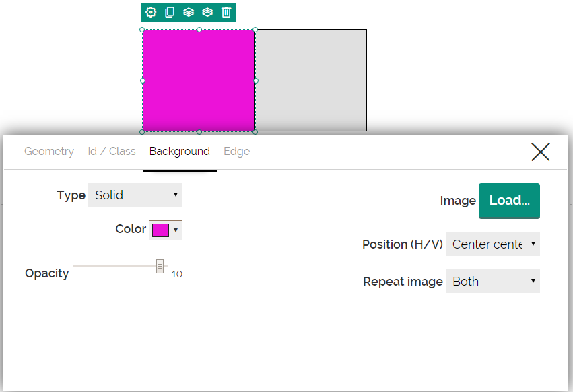Click the layers icon beside the duplicate icon
This screenshot has height=392, width=573.
[189, 12]
